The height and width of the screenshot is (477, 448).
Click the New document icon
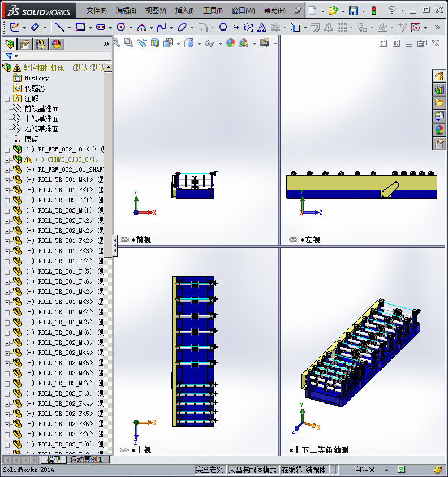click(312, 11)
